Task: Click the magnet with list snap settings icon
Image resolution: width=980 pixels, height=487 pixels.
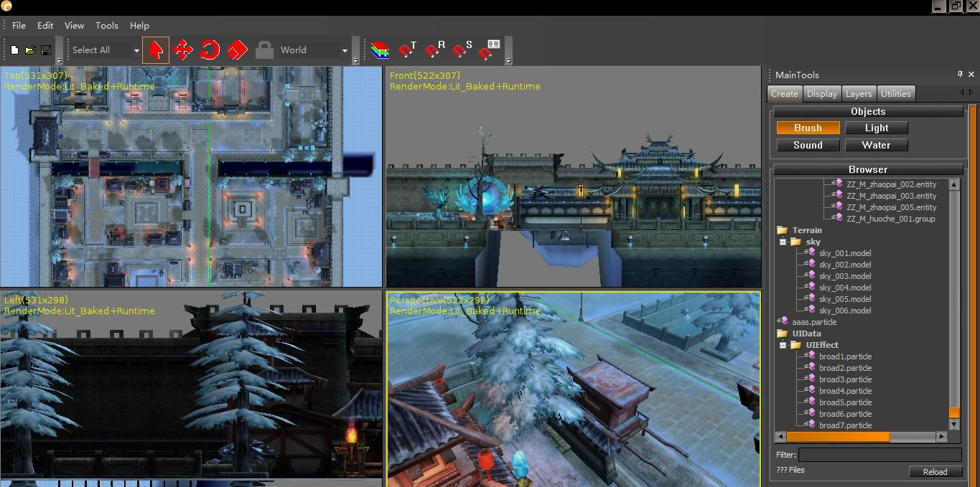Action: pyautogui.click(x=490, y=49)
